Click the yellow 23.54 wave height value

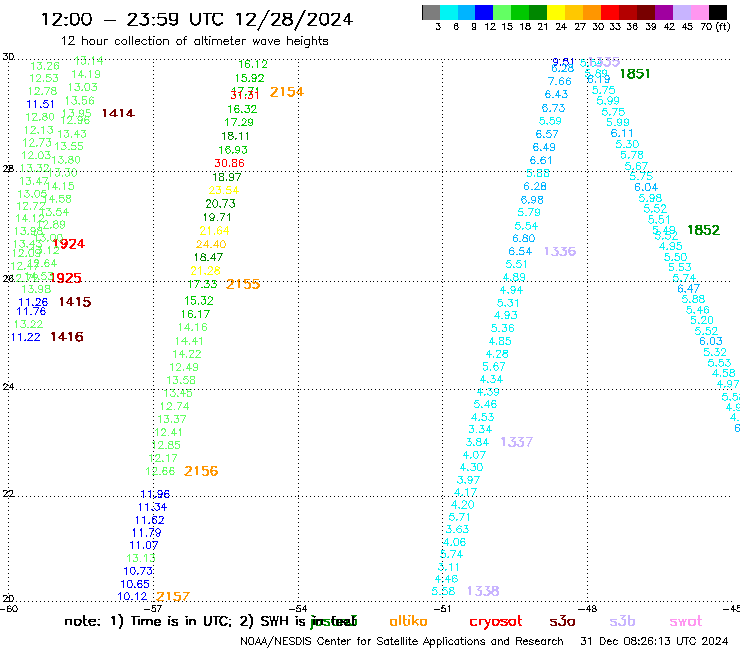(224, 190)
